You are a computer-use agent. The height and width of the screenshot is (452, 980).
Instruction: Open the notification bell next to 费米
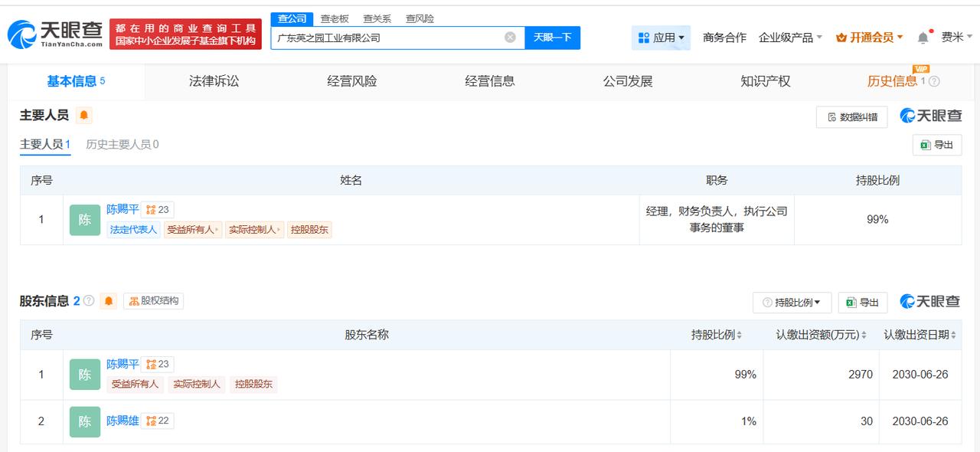[x=923, y=38]
